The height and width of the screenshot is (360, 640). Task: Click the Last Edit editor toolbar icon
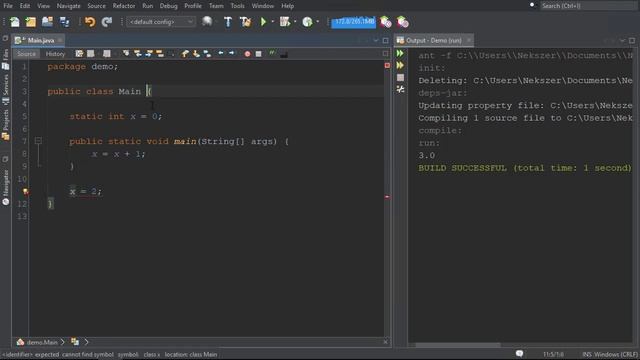[79, 54]
